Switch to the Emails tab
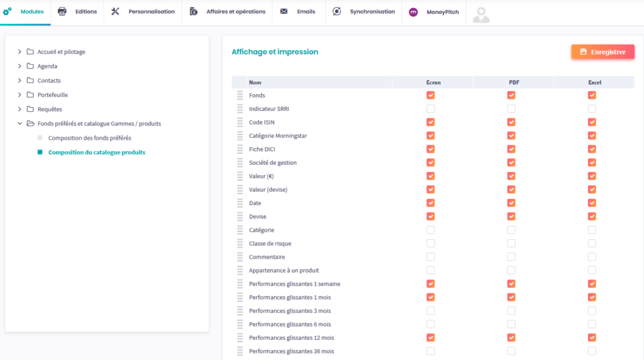This screenshot has height=360, width=644. [306, 12]
